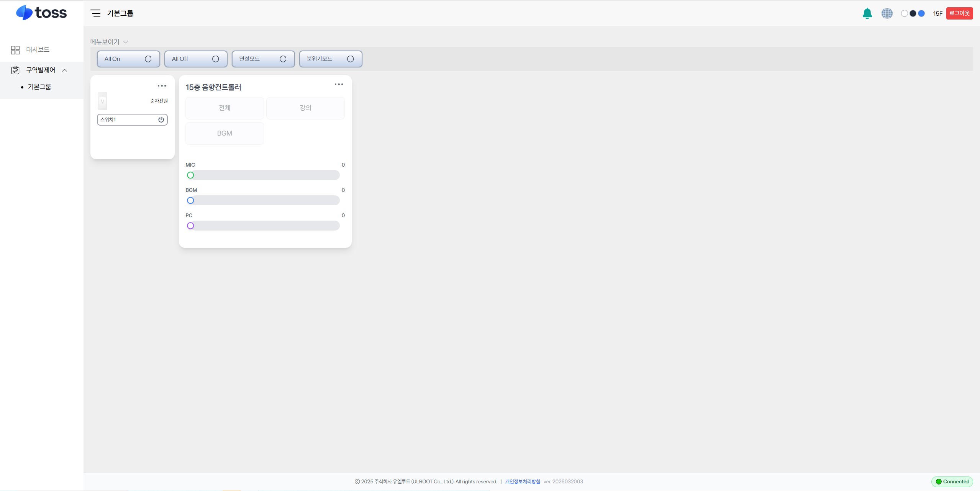Collapse the 메뉴보이기 dropdown
Screen dimensions: 980x491
pos(109,42)
